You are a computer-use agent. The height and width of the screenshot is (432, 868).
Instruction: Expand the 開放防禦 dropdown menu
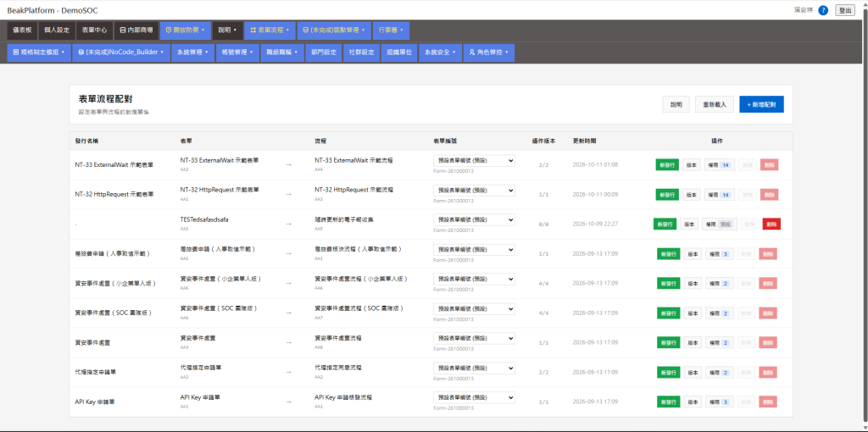(x=186, y=30)
